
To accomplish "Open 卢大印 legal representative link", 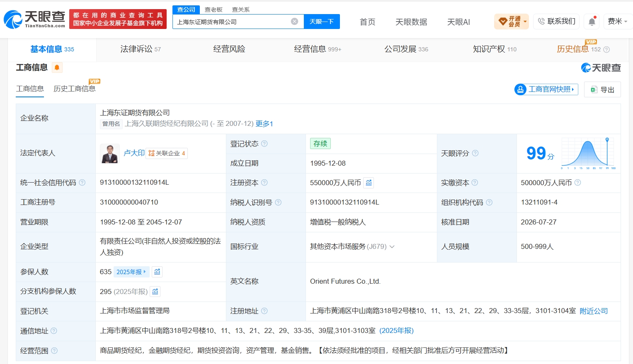I will [x=134, y=153].
